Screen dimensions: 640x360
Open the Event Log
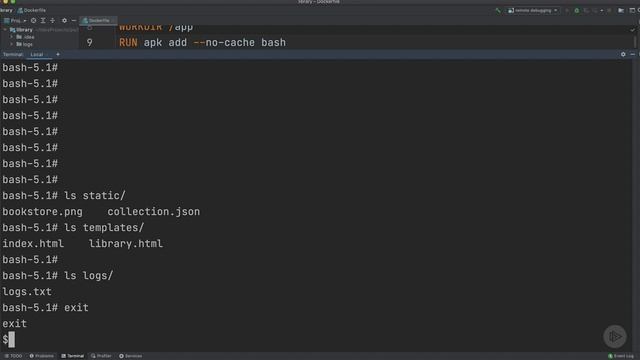pos(621,356)
